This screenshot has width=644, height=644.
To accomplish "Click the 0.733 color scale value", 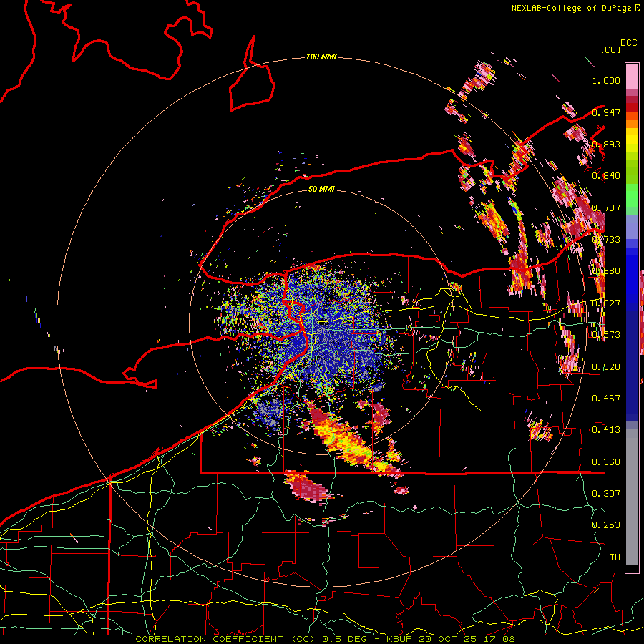I will tap(606, 240).
